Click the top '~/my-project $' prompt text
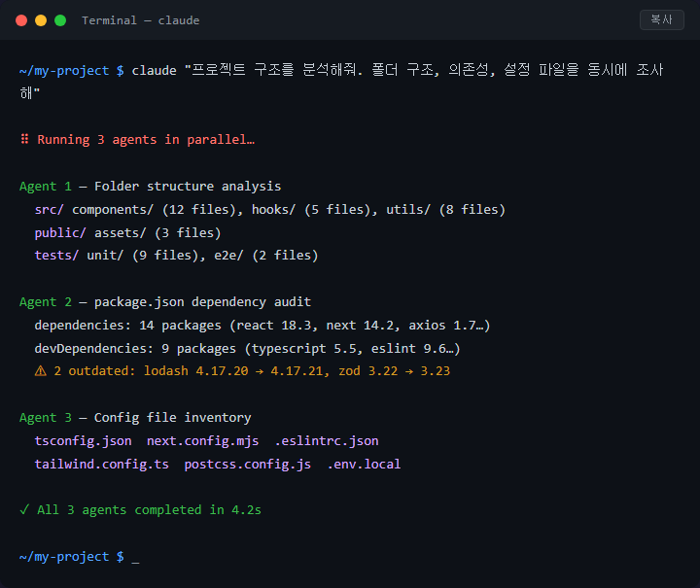Image resolution: width=700 pixels, height=588 pixels. [72, 71]
